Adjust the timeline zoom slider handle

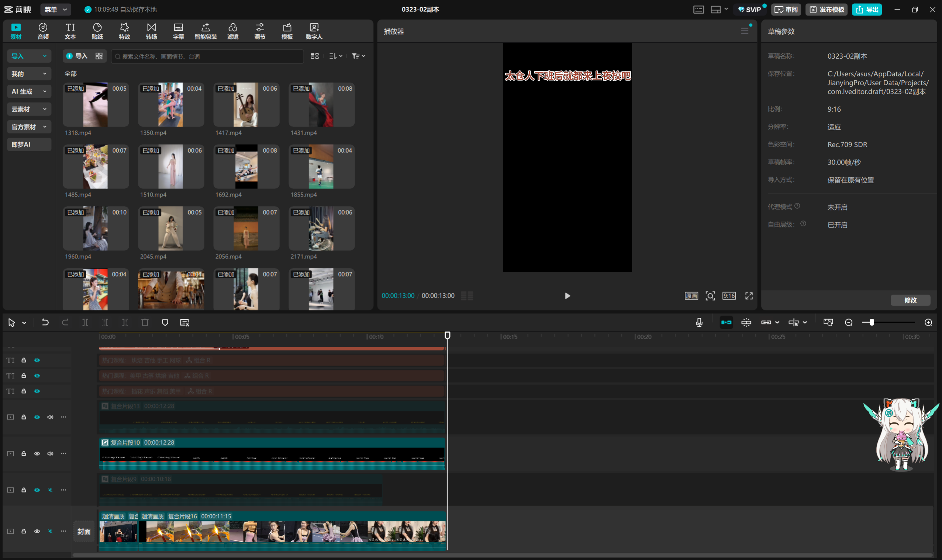[x=872, y=322]
